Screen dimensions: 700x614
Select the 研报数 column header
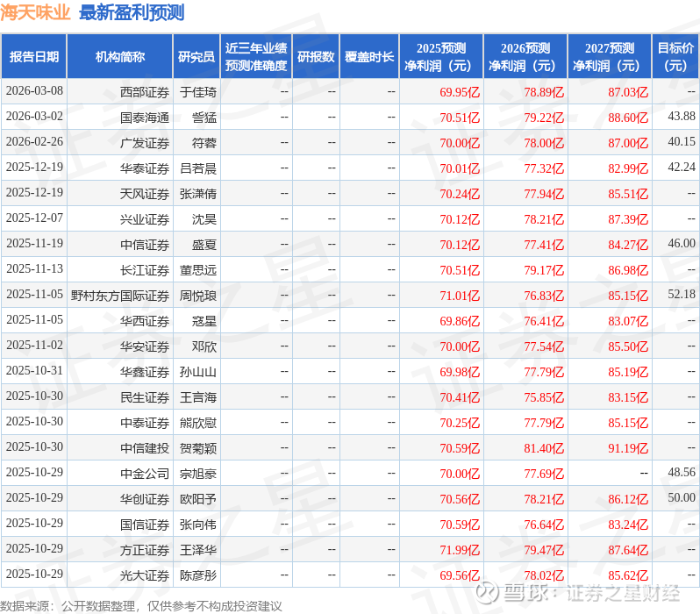316,57
